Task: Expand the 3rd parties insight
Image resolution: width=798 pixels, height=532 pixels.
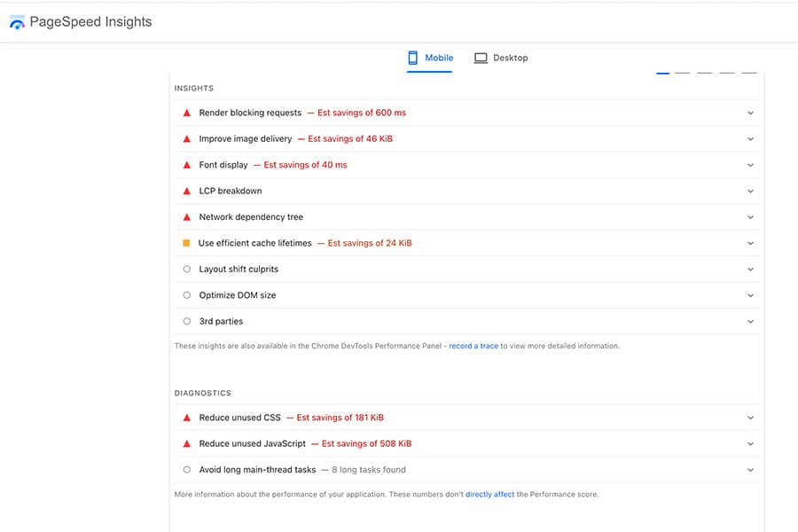Action: pyautogui.click(x=750, y=321)
